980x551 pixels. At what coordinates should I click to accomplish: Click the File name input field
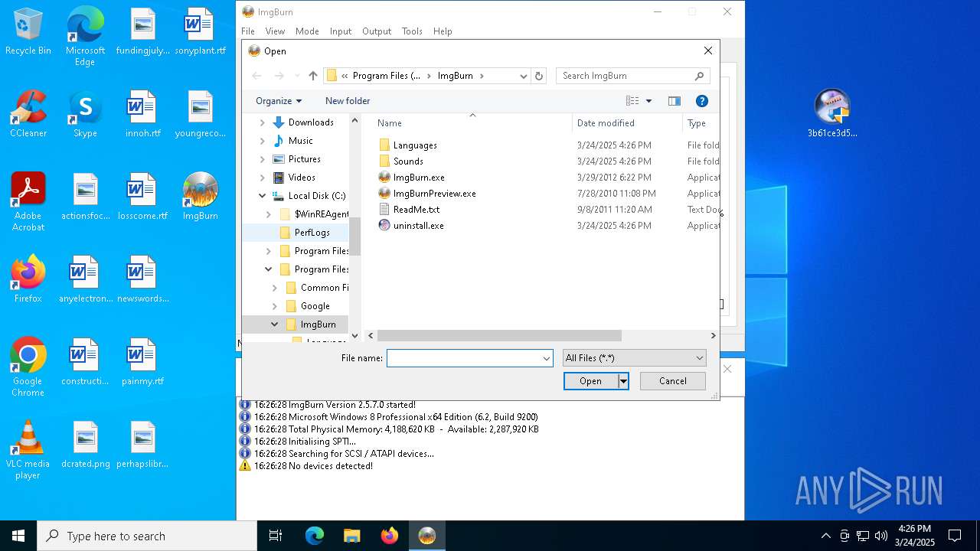pyautogui.click(x=464, y=358)
